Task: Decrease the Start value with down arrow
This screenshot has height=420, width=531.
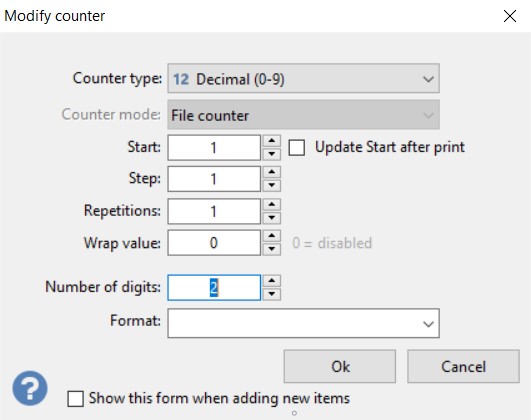Action: click(272, 154)
